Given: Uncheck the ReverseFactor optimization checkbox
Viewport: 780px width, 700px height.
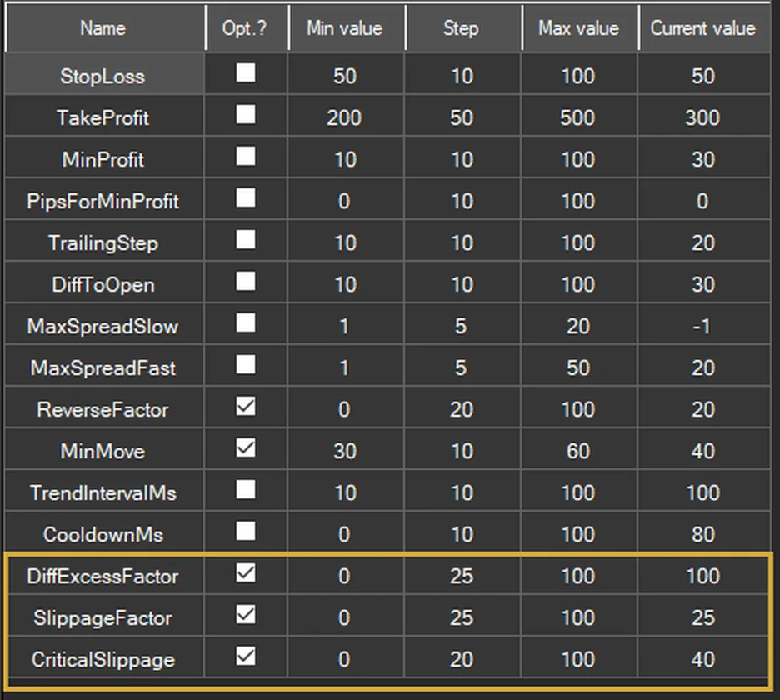Looking at the screenshot, I should pyautogui.click(x=246, y=407).
